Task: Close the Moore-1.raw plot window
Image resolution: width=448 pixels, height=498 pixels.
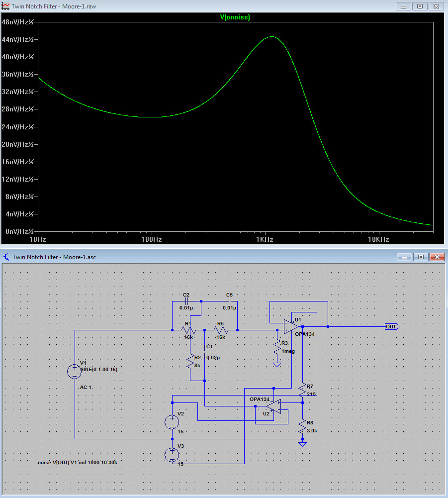Action: pos(436,6)
